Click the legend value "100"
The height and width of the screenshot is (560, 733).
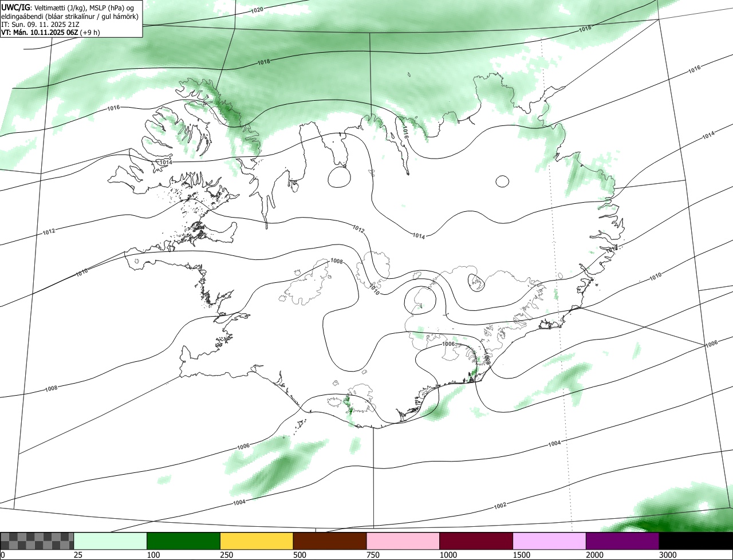pos(154,555)
